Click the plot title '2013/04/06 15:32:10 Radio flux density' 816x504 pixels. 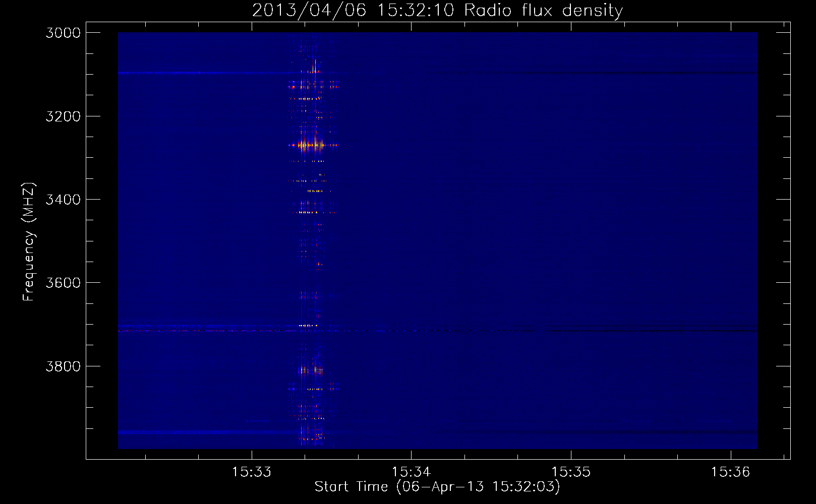point(437,10)
